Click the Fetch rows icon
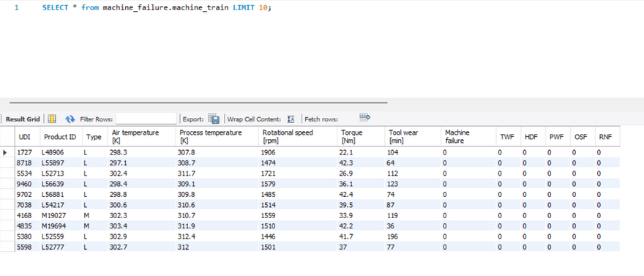 364,117
